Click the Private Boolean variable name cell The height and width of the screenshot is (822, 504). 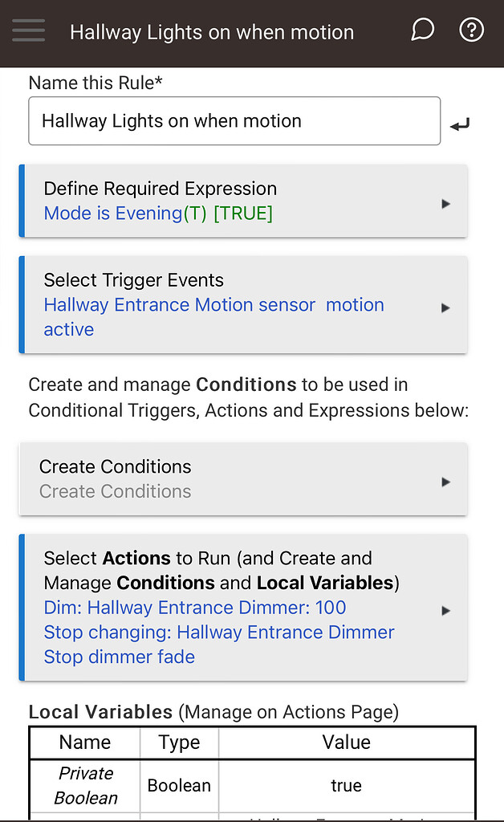(x=85, y=785)
